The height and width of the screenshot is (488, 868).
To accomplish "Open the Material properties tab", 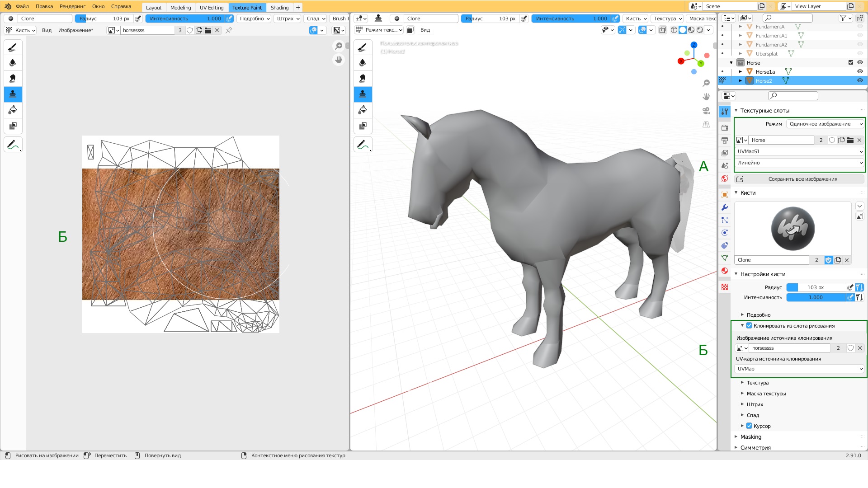I will [x=725, y=271].
